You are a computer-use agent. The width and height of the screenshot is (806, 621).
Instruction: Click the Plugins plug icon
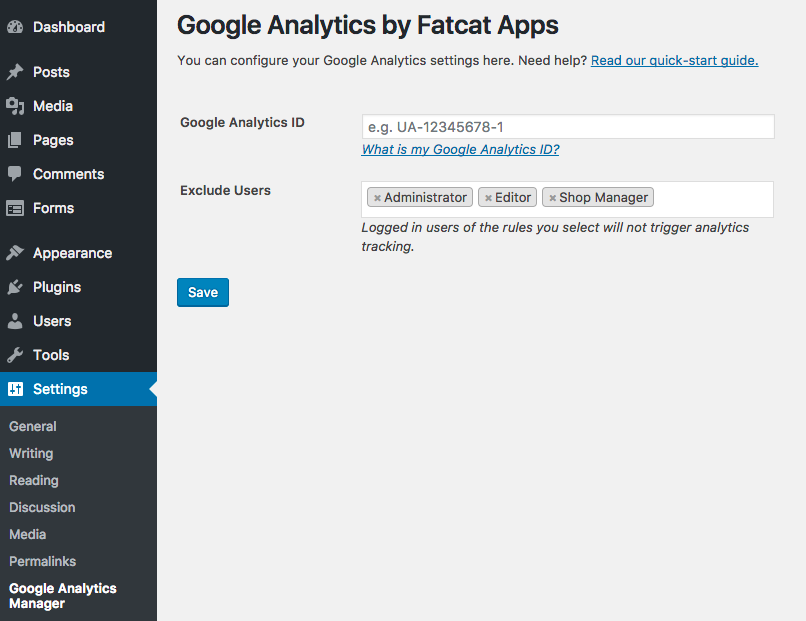point(15,287)
